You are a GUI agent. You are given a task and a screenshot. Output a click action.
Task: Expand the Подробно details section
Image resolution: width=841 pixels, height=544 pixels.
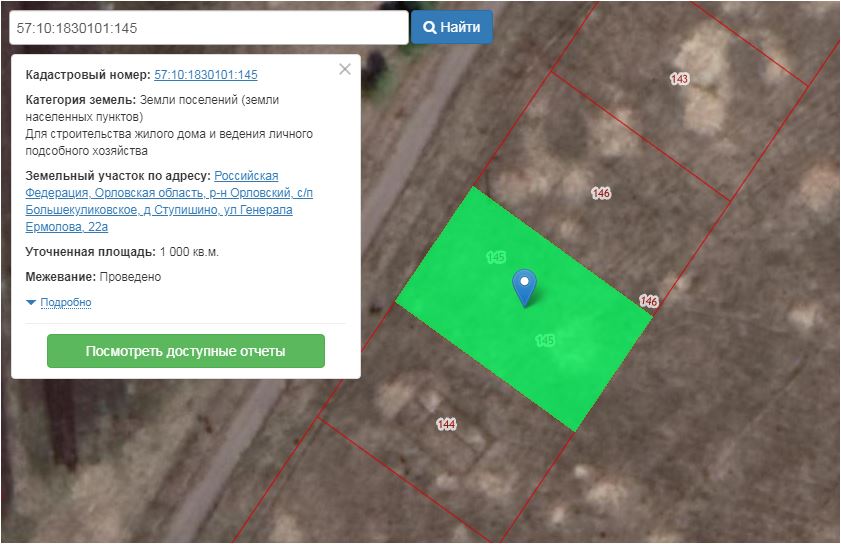66,303
